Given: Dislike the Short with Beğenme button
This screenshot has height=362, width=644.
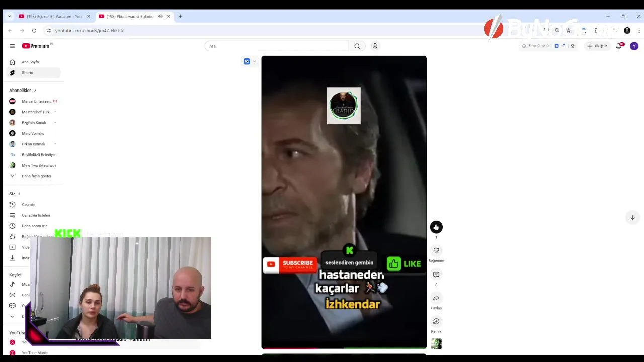Looking at the screenshot, I should point(436,251).
